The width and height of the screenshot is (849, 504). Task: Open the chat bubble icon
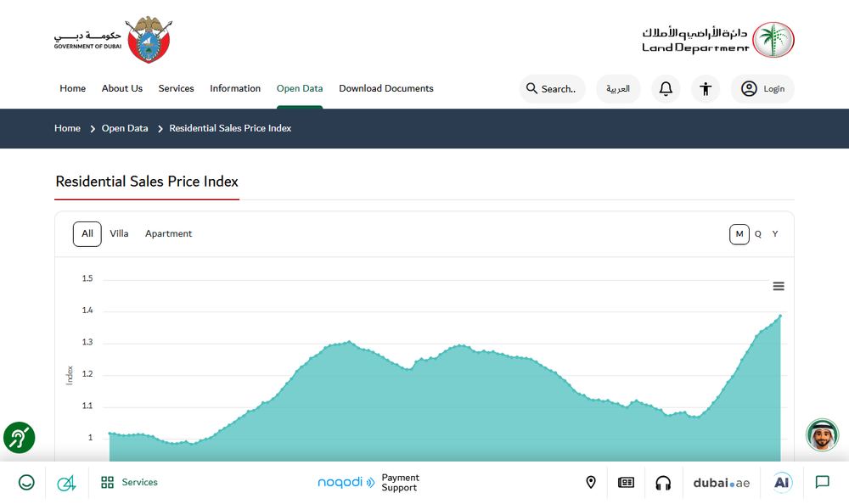click(823, 482)
